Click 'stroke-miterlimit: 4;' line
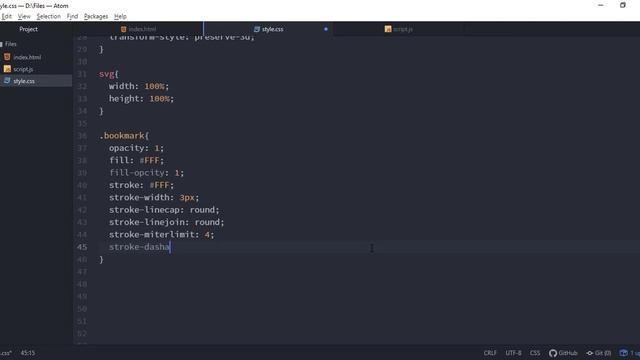The height and width of the screenshot is (360, 640). pos(161,235)
